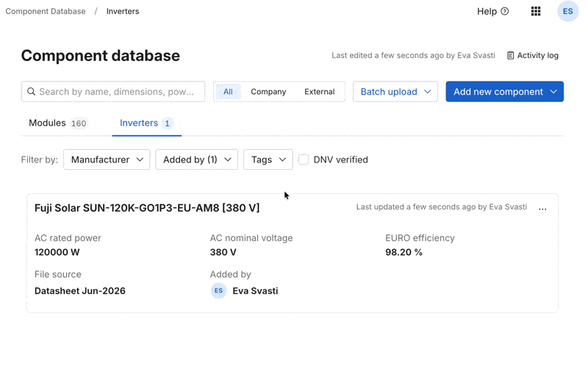Screen dimensions: 588x377
Task: Open the three-dot menu on Fuji Solar card
Action: [542, 209]
